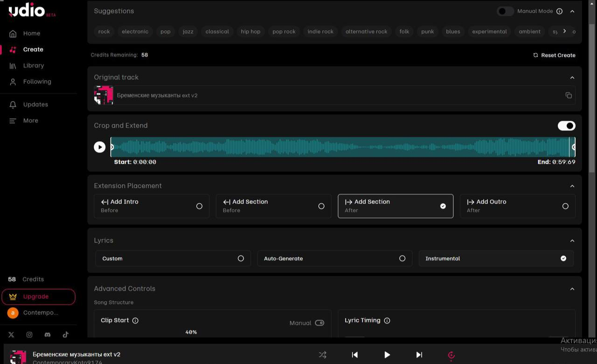
Task: Click the Manual Mode info icon
Action: pos(559,11)
